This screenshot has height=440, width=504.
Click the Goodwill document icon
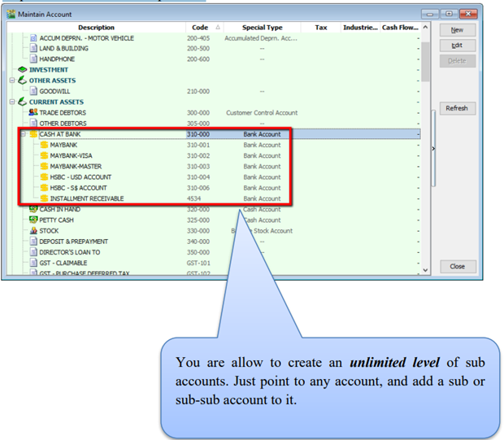coord(33,91)
